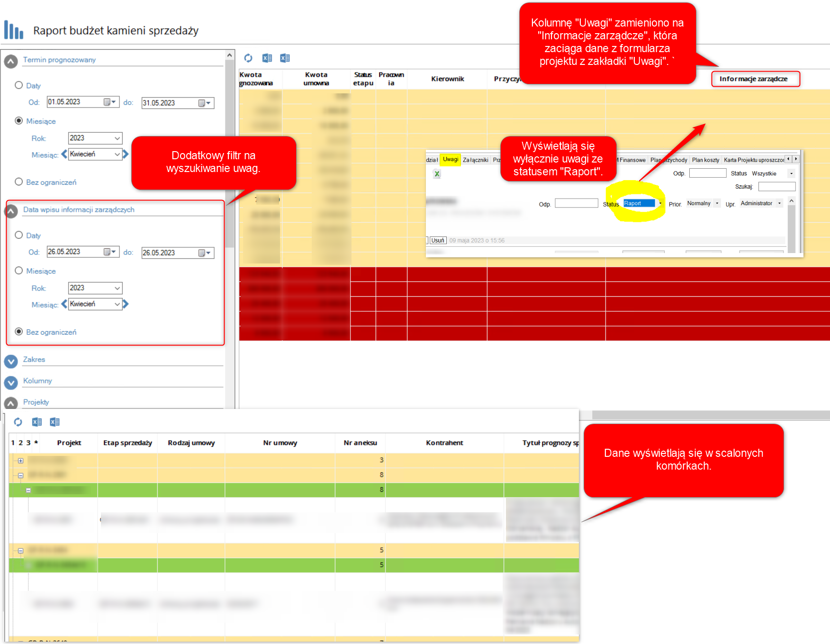Go to next month in Data wpisu section
830x644 pixels.
126,304
